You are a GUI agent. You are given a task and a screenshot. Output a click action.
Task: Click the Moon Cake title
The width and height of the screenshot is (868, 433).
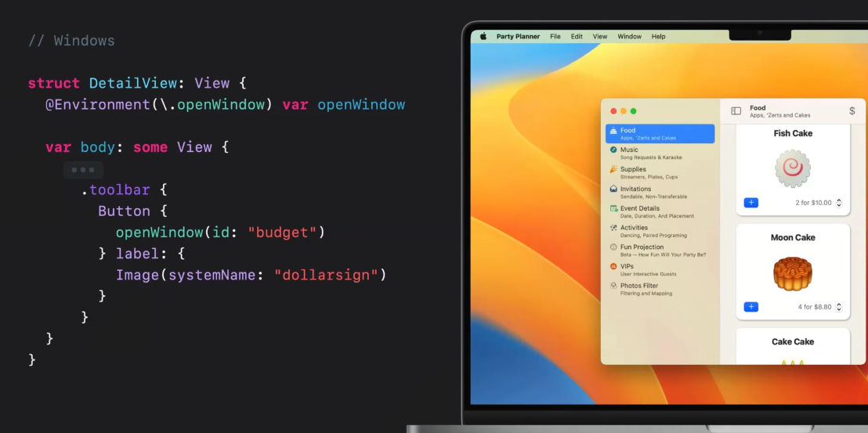pos(793,238)
